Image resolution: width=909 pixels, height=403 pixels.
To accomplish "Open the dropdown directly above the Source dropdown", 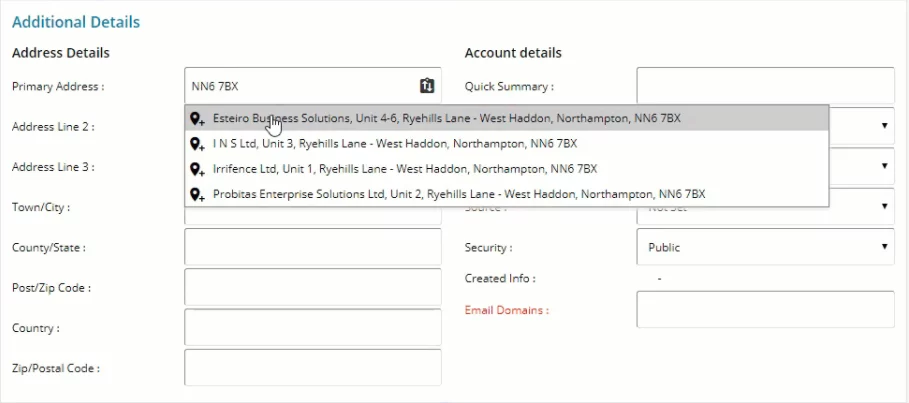I will [861, 166].
